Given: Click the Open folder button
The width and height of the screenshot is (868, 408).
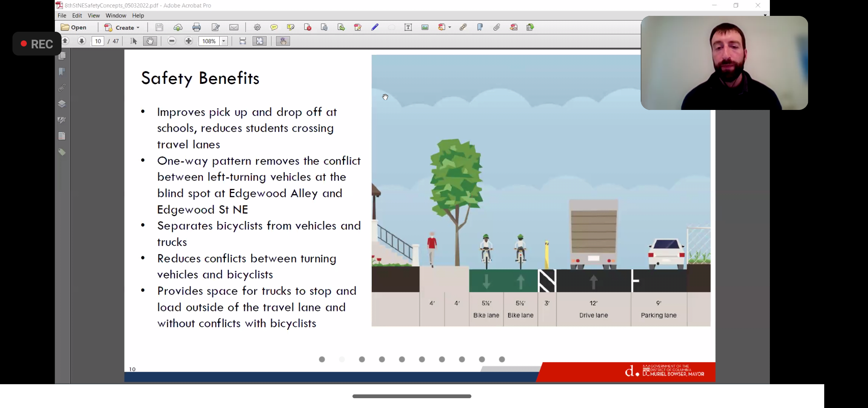Looking at the screenshot, I should point(74,27).
